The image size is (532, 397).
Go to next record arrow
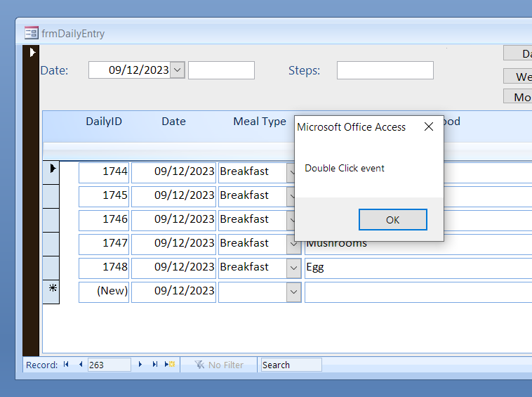pyautogui.click(x=140, y=365)
